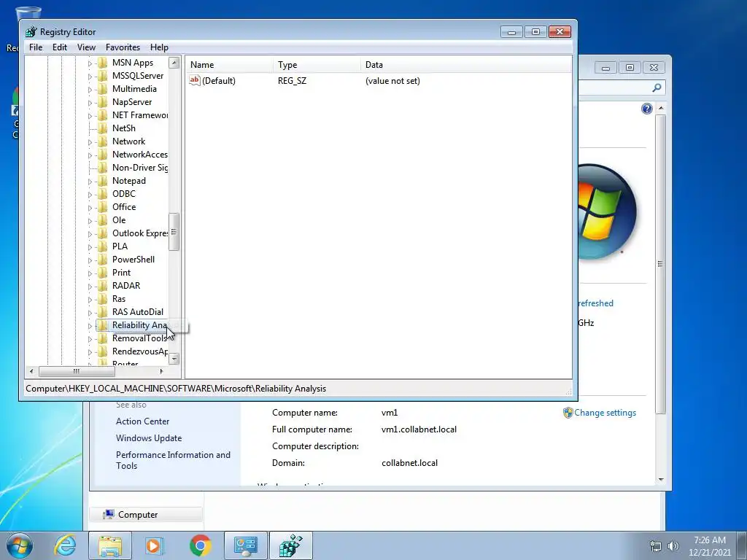Click the RADAR key folder icon
The width and height of the screenshot is (747, 560).
click(x=102, y=286)
